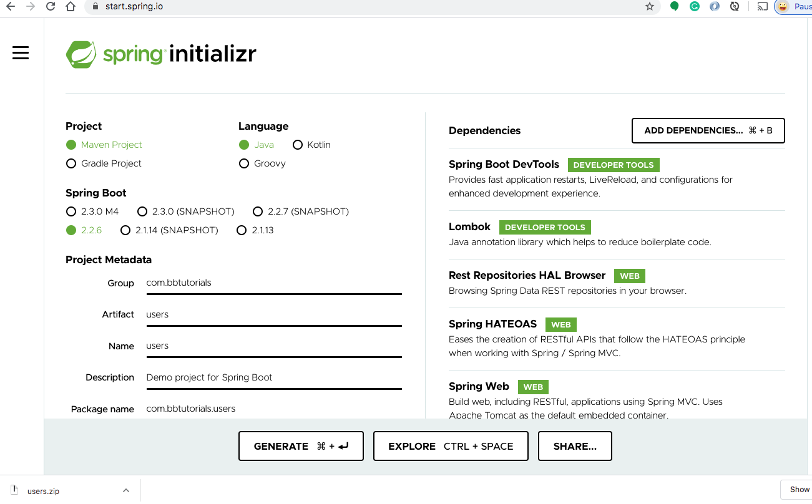Open the green Hangouts extension icon
The width and height of the screenshot is (812, 504).
[x=674, y=7]
